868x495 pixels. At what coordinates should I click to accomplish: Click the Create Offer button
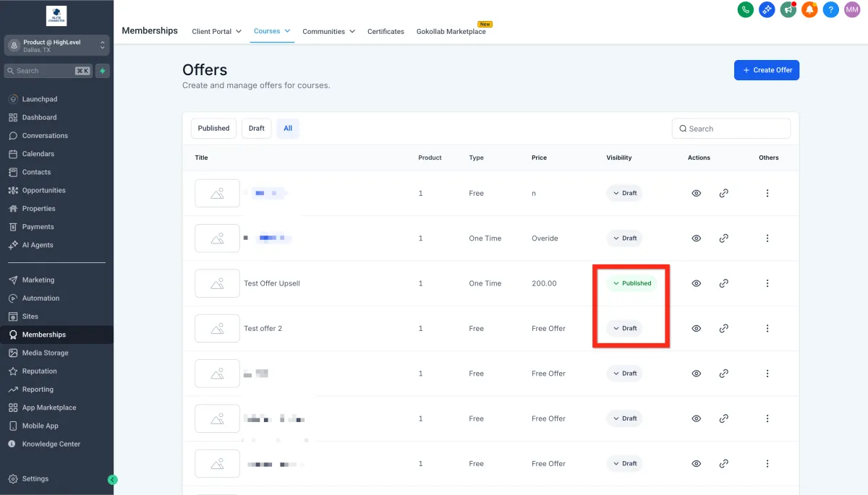pos(767,70)
